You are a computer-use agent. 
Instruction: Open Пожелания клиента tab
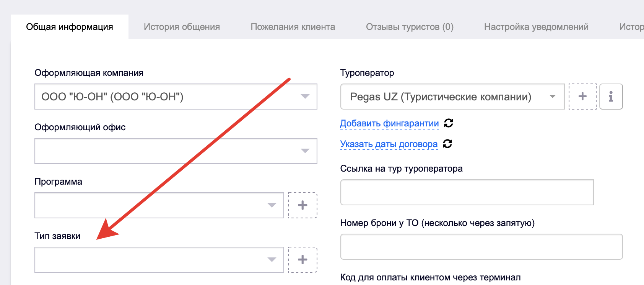click(x=293, y=27)
